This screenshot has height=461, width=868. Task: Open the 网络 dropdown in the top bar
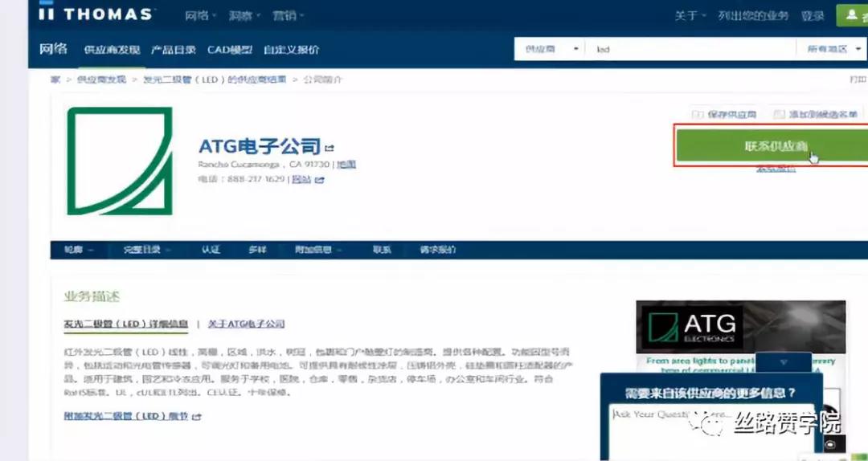(x=200, y=15)
